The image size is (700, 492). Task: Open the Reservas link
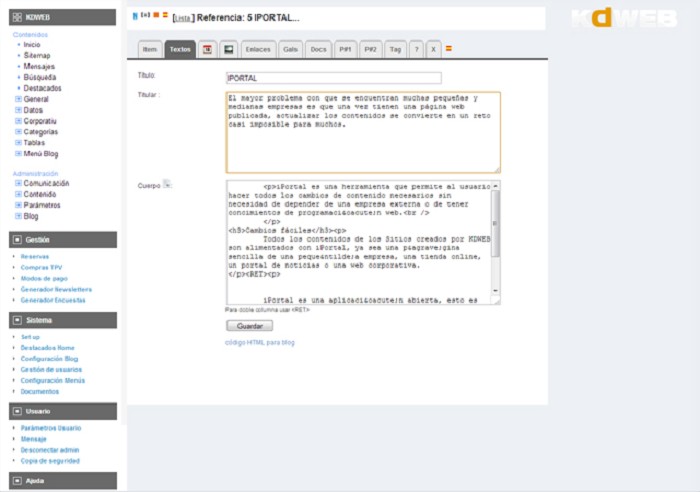pos(35,256)
